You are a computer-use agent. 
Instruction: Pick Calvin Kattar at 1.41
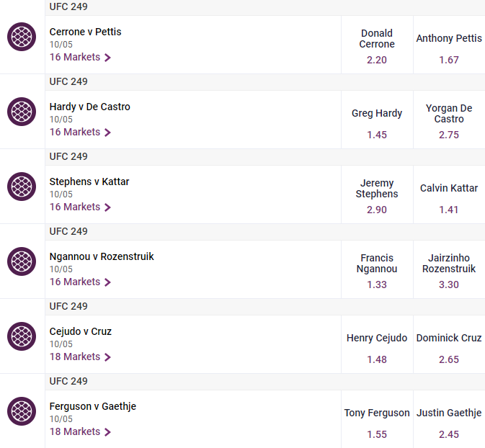click(x=449, y=194)
